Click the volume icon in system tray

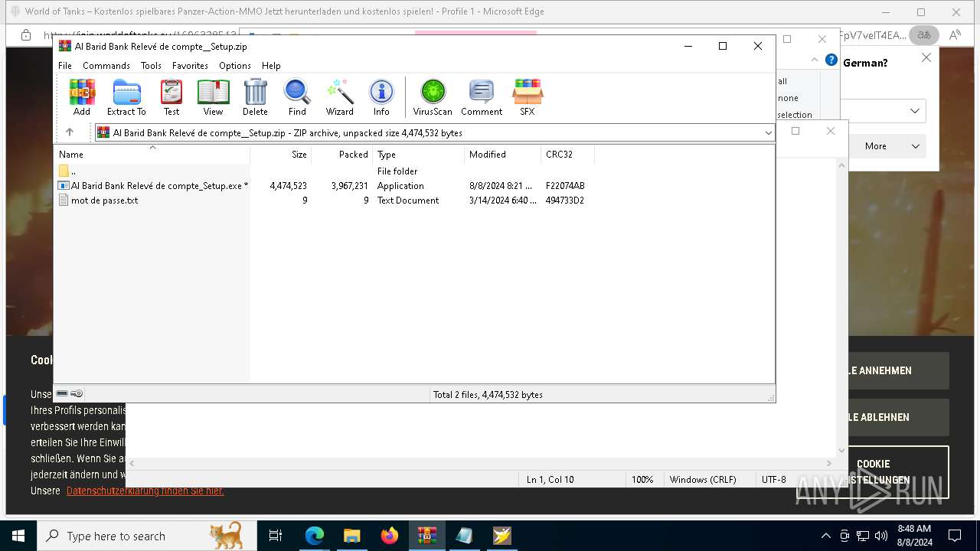(x=881, y=536)
